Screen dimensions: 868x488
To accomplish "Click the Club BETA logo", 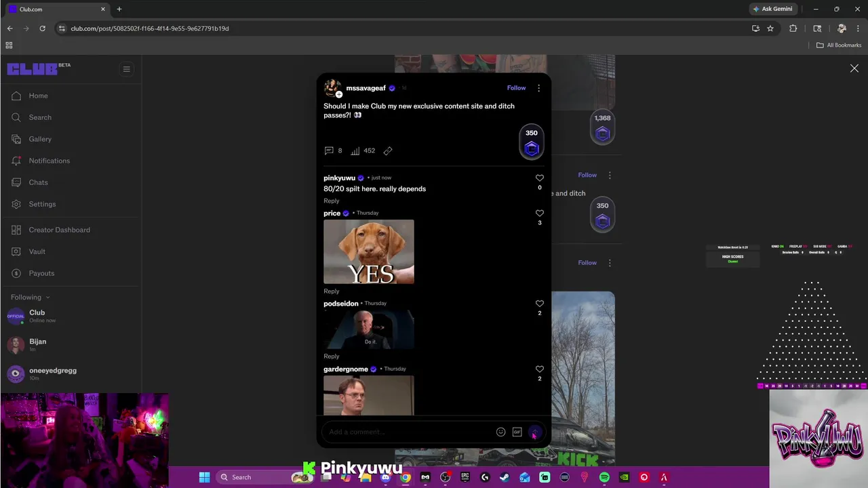I will [x=39, y=68].
